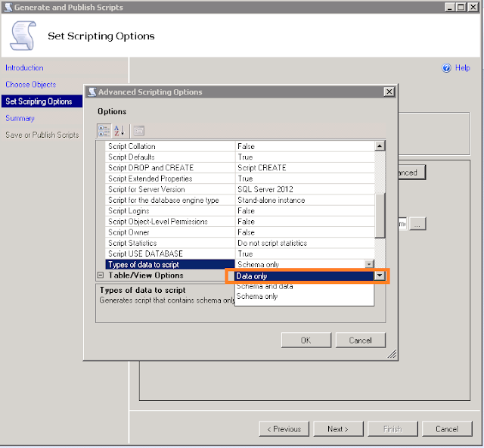The height and width of the screenshot is (448, 484).
Task: Click the Finish button
Action: 392,429
